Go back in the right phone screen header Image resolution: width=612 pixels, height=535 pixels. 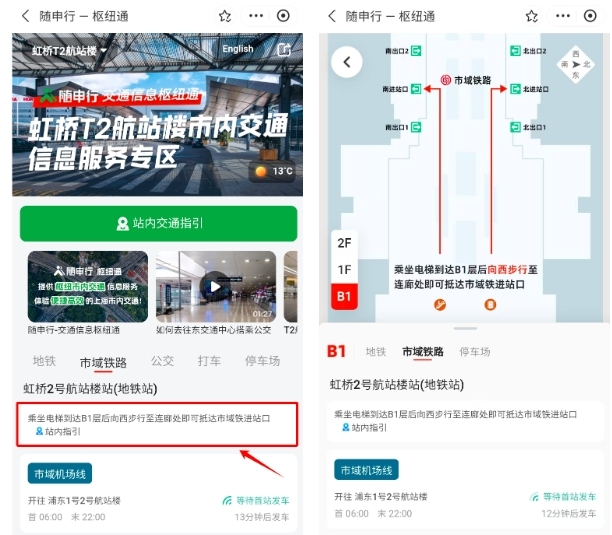(332, 16)
